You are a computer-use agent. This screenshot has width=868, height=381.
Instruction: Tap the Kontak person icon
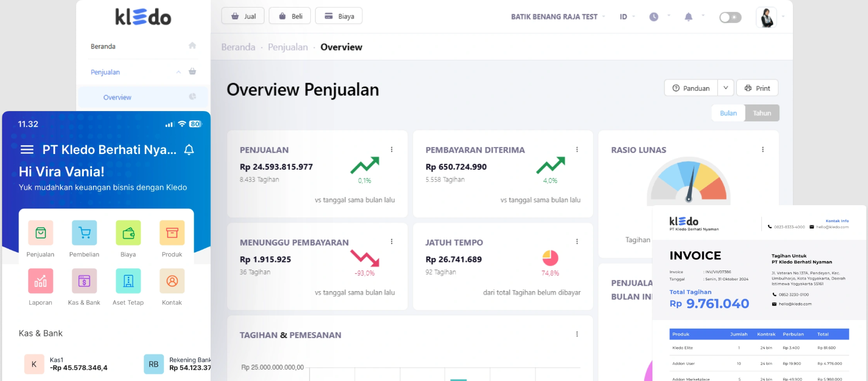coord(172,281)
